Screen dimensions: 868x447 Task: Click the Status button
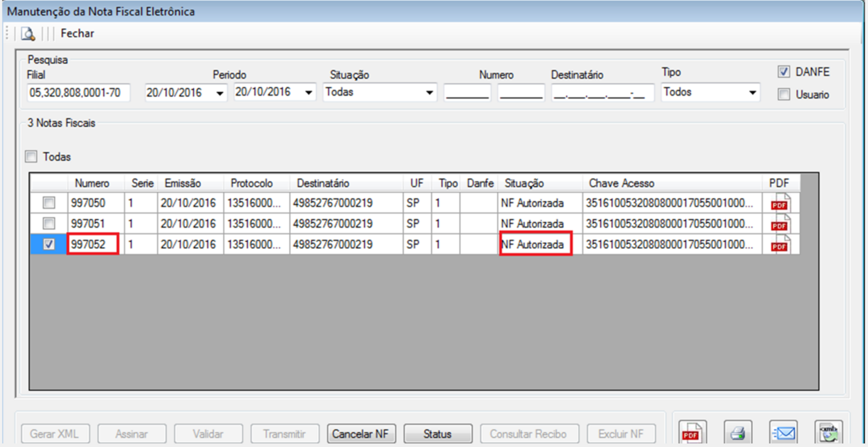438,434
